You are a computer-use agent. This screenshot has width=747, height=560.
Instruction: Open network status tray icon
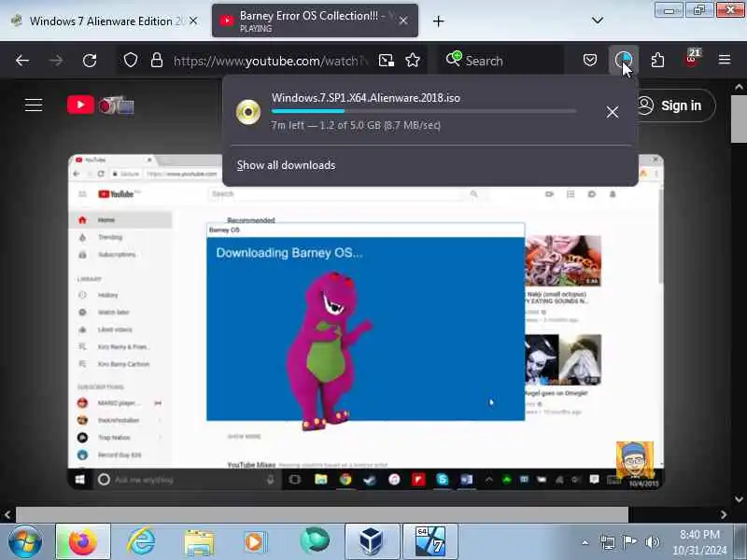(608, 542)
